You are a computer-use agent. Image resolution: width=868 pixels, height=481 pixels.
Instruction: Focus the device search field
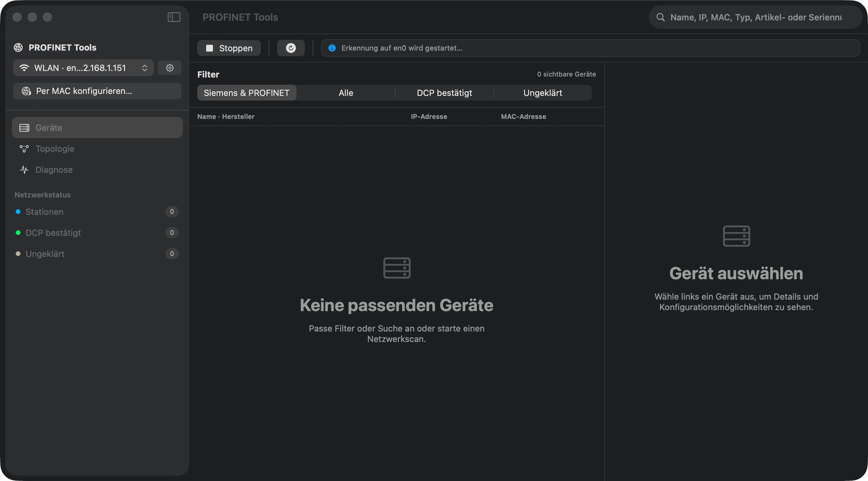tap(756, 17)
